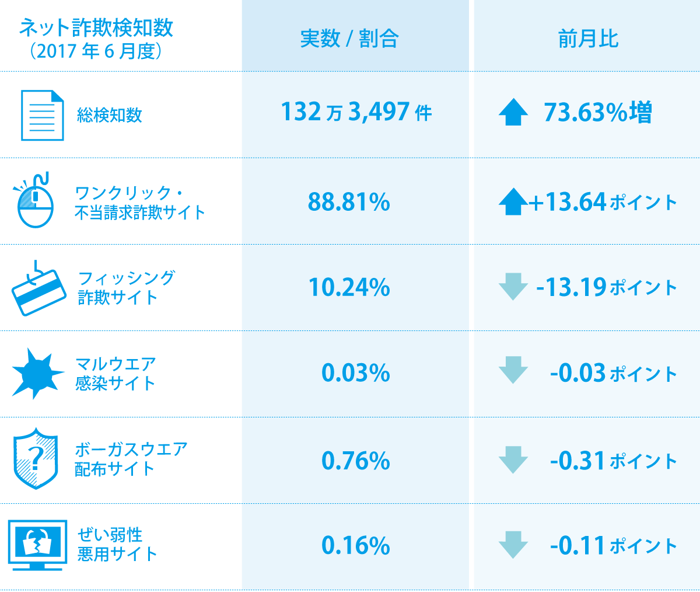Click the up arrow beside +13.64ポイント
This screenshot has width=700, height=592.
(513, 201)
